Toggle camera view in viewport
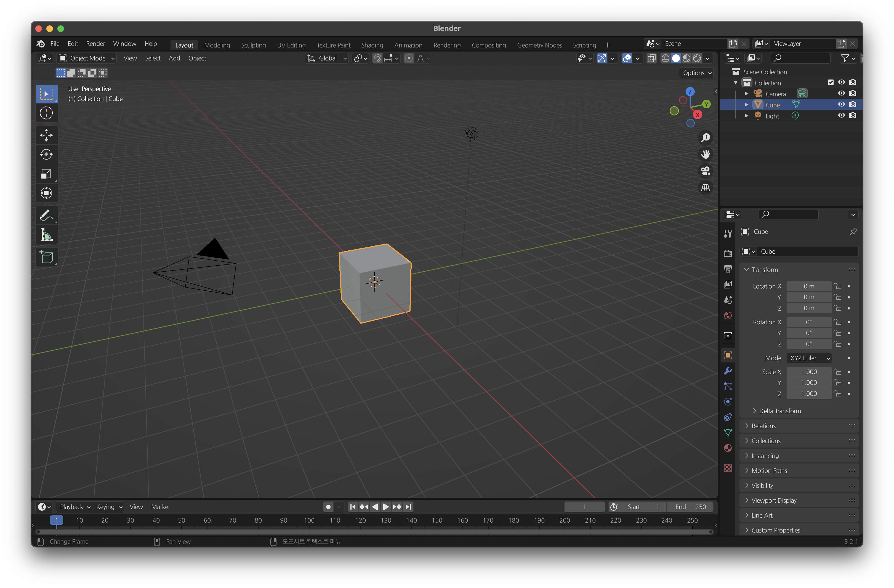This screenshot has height=588, width=894. (706, 171)
